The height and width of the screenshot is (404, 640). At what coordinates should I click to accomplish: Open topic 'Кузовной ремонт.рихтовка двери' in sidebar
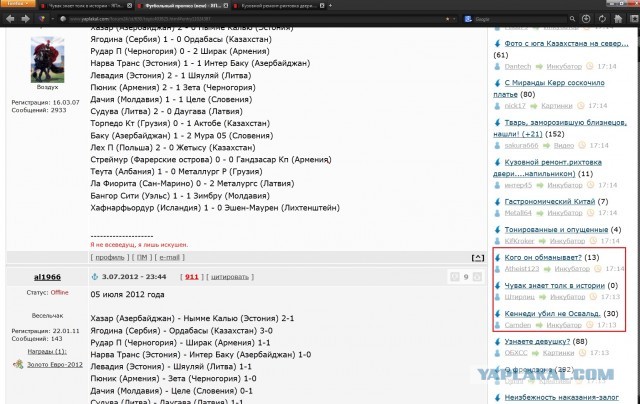547,168
